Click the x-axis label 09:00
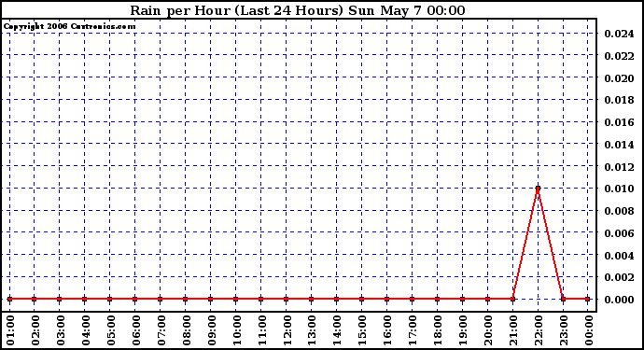This screenshot has height=350, width=644. coord(212,330)
